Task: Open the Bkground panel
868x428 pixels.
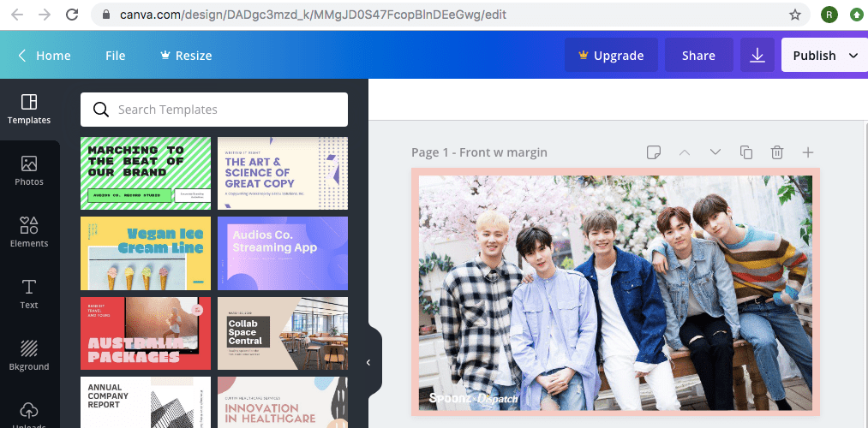Action: tap(29, 355)
